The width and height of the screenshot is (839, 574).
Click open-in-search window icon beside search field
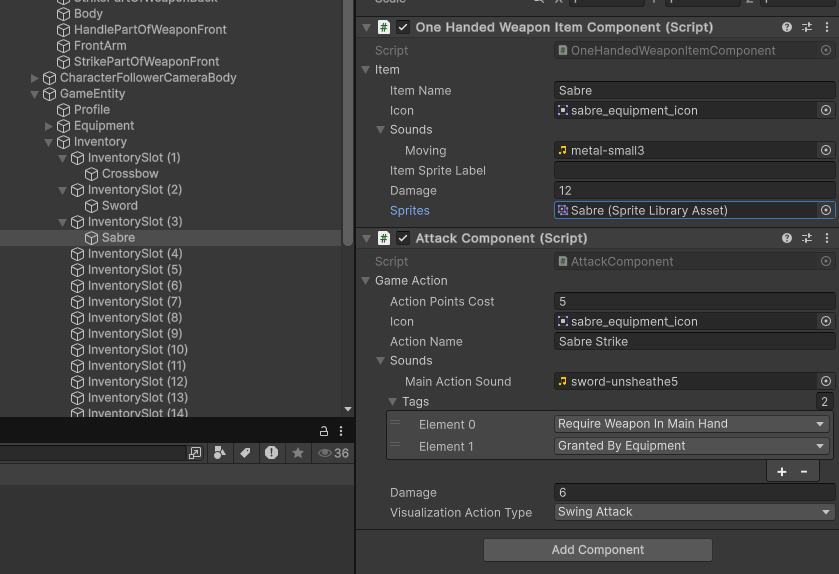[x=195, y=453]
